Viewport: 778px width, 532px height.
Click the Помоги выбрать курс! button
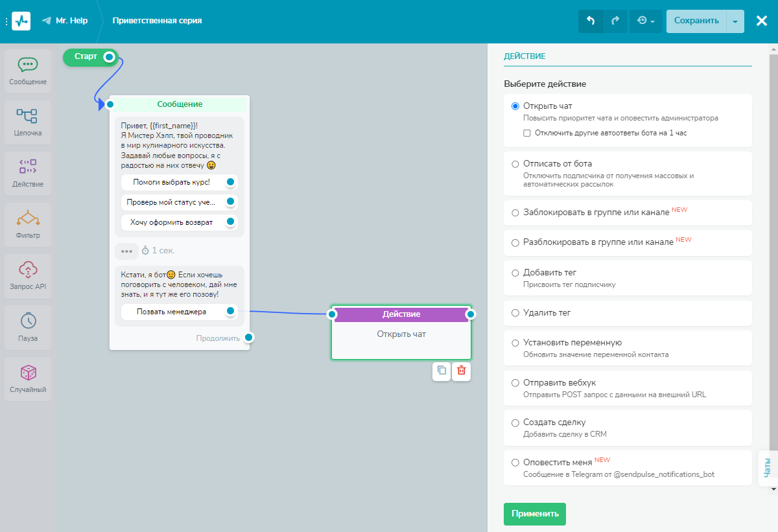point(172,182)
